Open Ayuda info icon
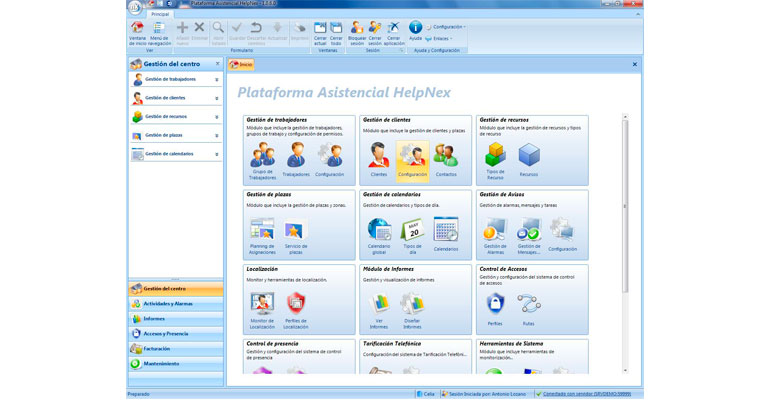The height and width of the screenshot is (400, 770). point(415,30)
